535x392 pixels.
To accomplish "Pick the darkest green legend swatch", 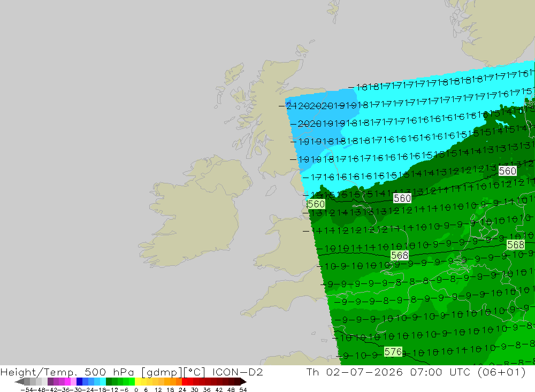I will pyautogui.click(x=109, y=382).
